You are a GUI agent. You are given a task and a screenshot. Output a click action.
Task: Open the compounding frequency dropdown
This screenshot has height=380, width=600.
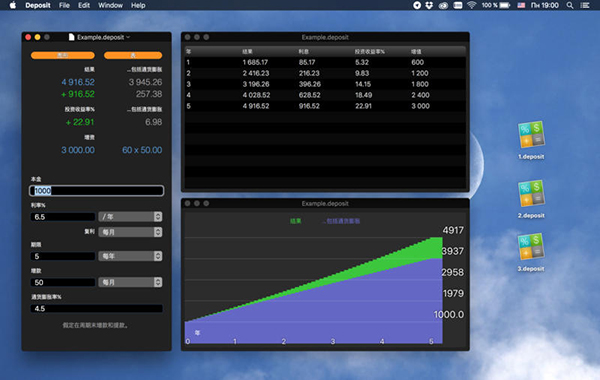point(130,232)
